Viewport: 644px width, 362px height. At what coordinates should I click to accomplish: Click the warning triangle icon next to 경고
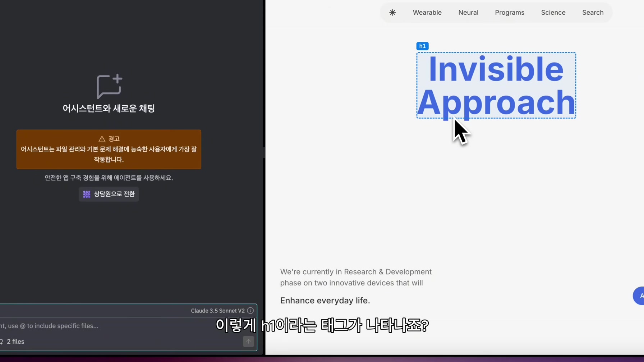point(102,139)
